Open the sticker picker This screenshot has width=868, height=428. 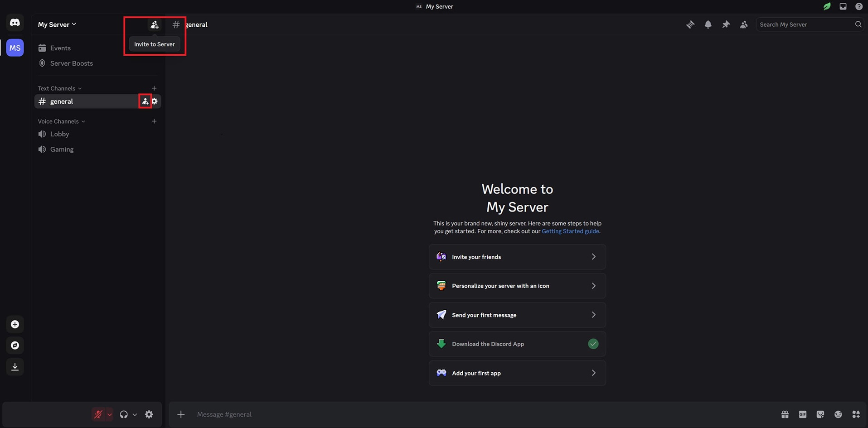pos(820,414)
